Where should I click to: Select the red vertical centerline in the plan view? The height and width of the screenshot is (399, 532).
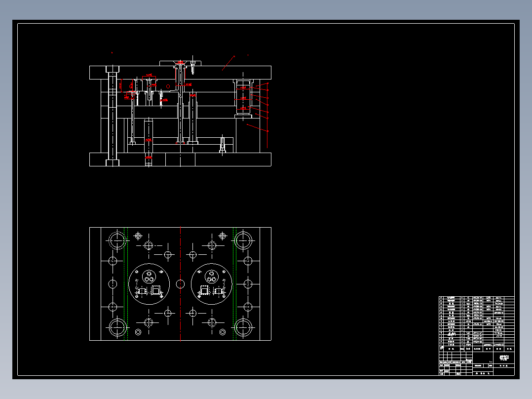(181, 284)
